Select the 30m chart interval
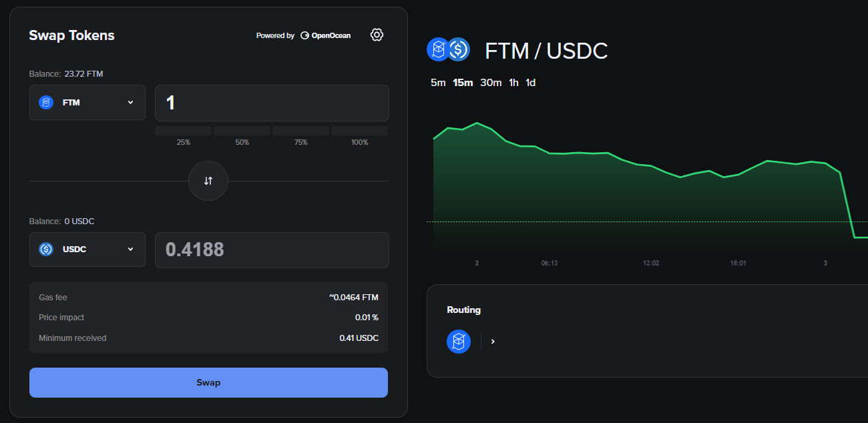868x423 pixels. point(491,83)
